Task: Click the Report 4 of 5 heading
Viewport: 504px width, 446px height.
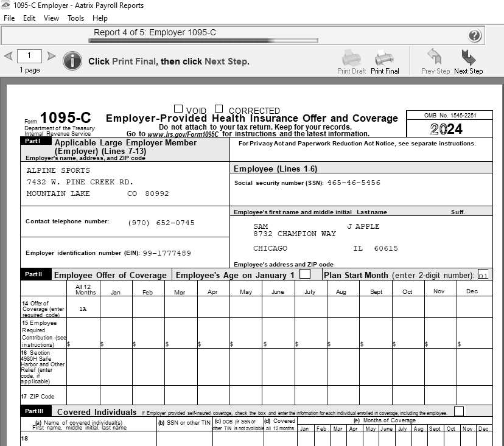Action: pos(155,32)
